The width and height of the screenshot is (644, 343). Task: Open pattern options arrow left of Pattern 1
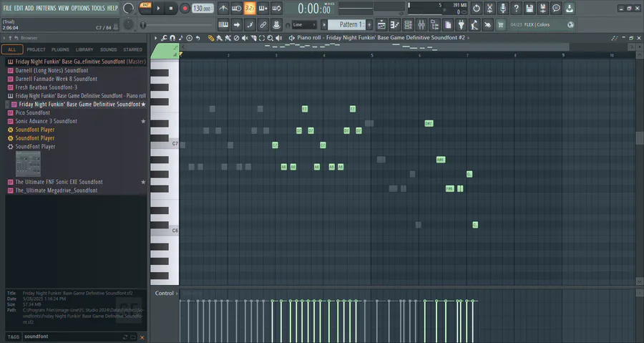click(x=324, y=24)
